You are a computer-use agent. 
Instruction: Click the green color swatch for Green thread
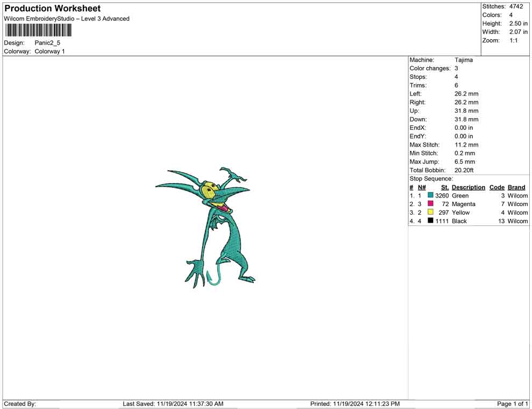tap(430, 195)
